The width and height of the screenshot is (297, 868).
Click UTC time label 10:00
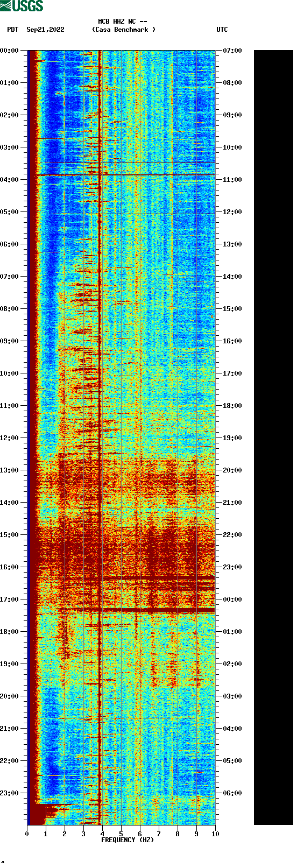232,147
